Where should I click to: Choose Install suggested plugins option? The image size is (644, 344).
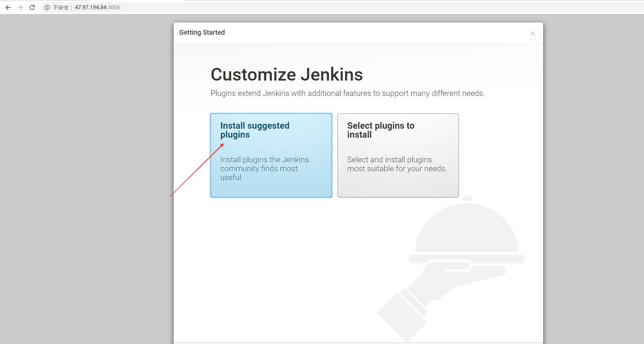(271, 155)
